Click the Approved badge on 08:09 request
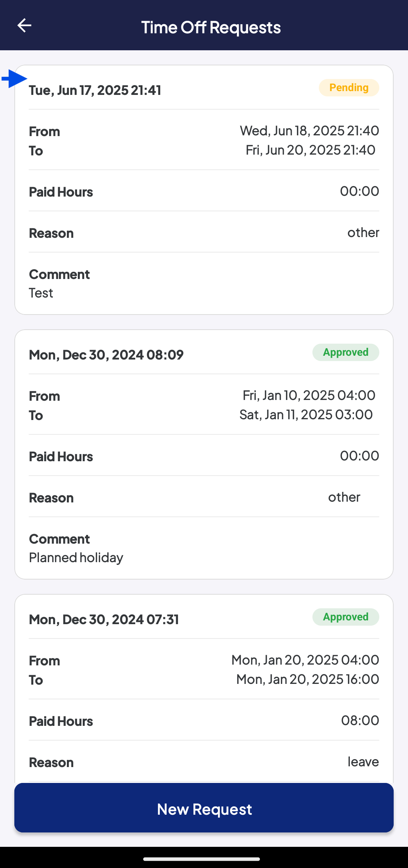 [346, 352]
